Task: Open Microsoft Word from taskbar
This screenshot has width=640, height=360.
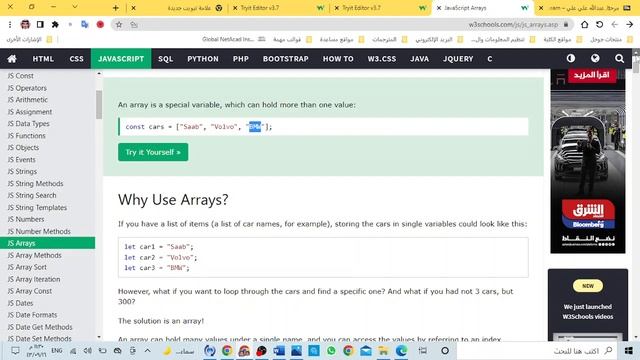Action: coord(279,351)
